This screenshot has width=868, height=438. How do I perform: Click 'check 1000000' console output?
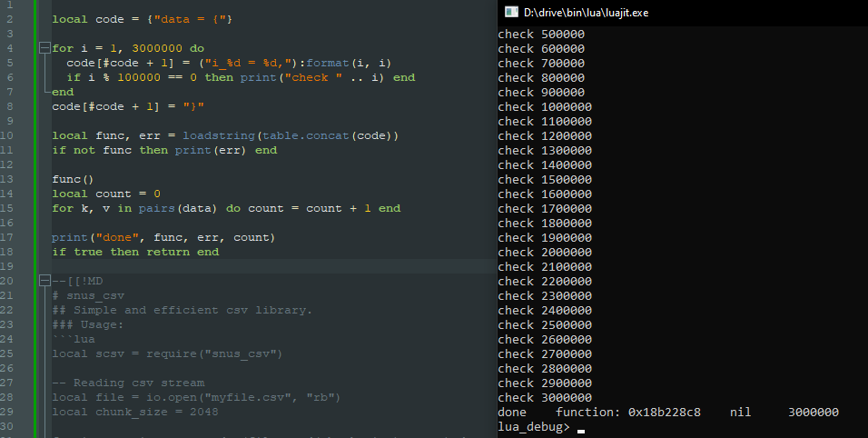point(545,107)
